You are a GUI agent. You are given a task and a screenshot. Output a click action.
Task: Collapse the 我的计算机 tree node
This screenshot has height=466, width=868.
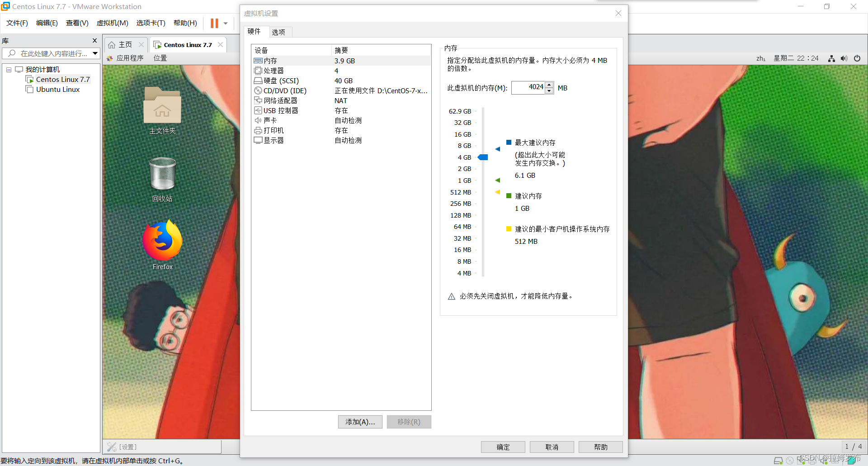9,70
